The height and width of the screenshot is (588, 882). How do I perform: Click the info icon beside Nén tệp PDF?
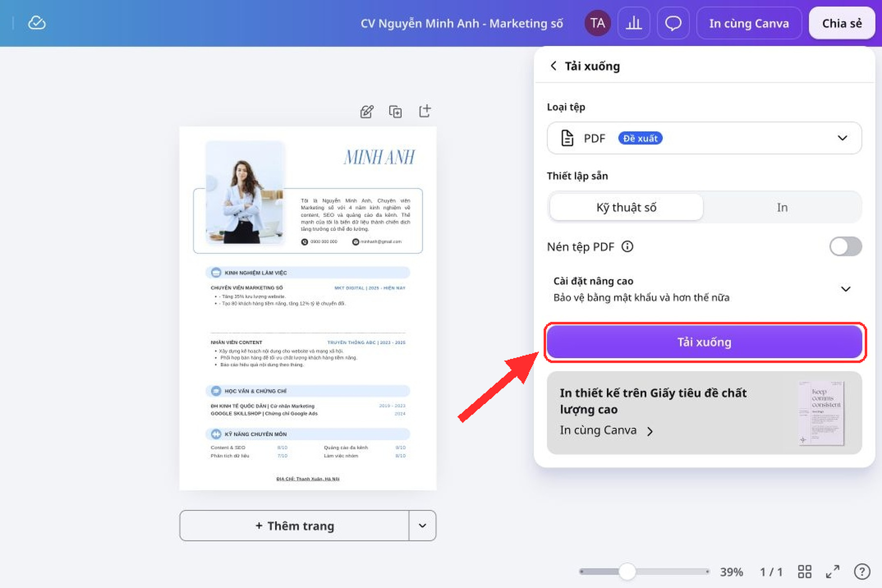tap(627, 246)
